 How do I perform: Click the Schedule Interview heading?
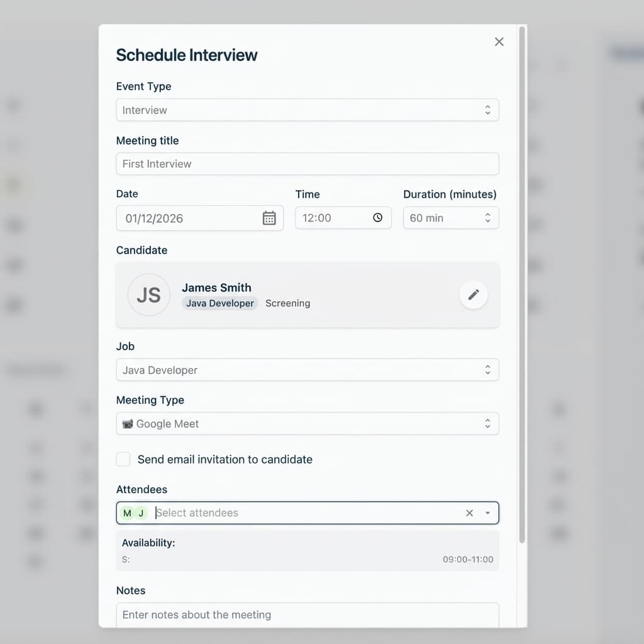point(187,55)
